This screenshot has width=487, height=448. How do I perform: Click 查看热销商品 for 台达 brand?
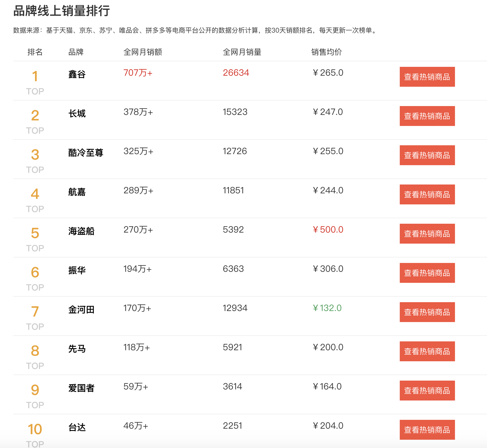click(x=427, y=430)
